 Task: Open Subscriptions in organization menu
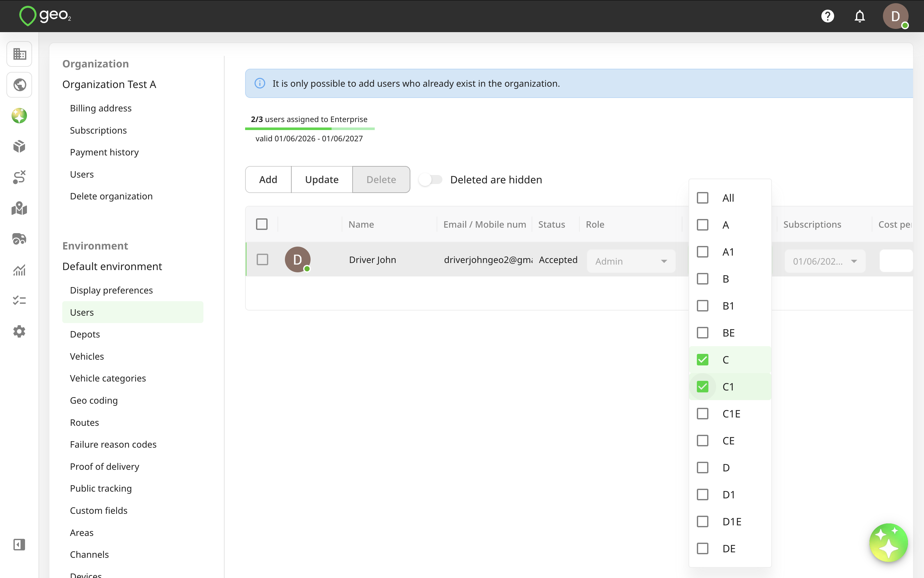pos(98,130)
